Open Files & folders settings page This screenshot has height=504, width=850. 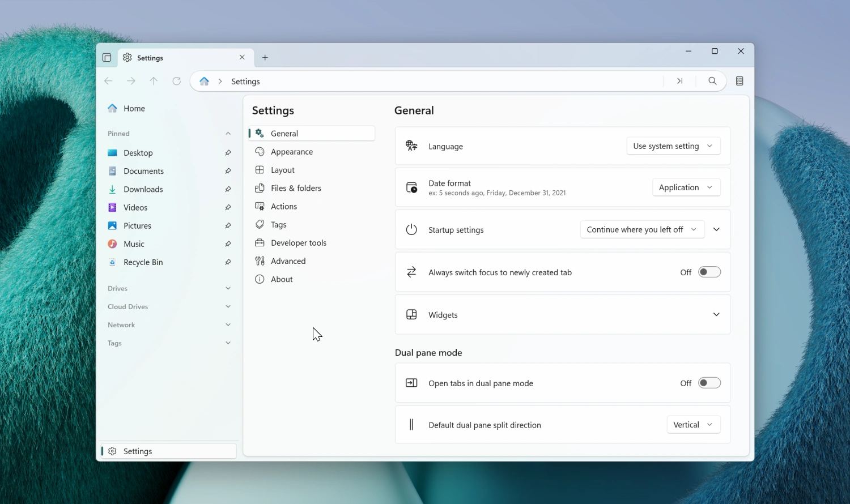click(312, 188)
